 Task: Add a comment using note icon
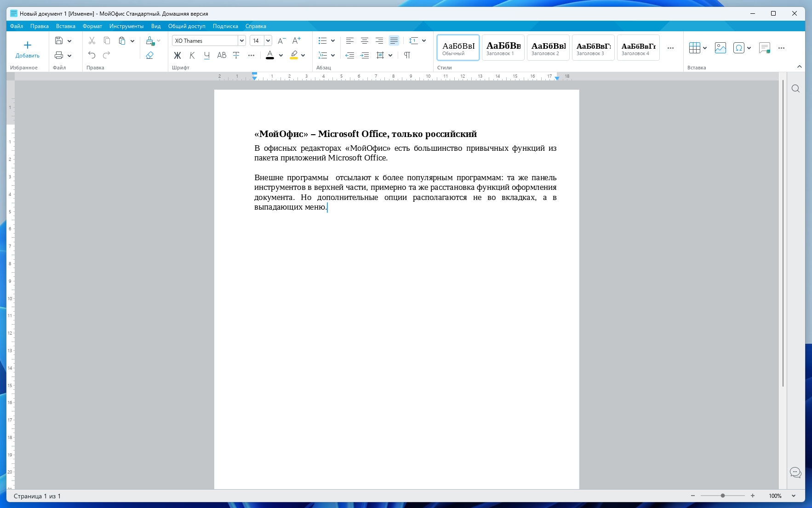pos(764,47)
